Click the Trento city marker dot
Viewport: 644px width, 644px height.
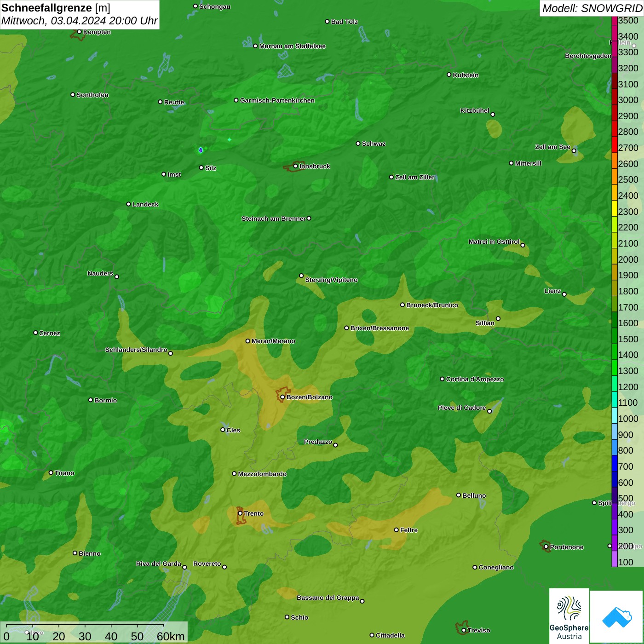pos(240,513)
